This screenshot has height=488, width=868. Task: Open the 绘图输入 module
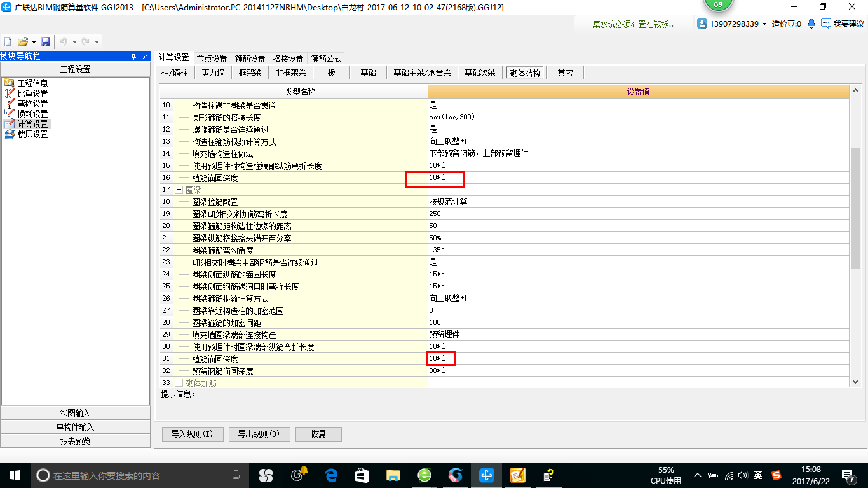75,413
